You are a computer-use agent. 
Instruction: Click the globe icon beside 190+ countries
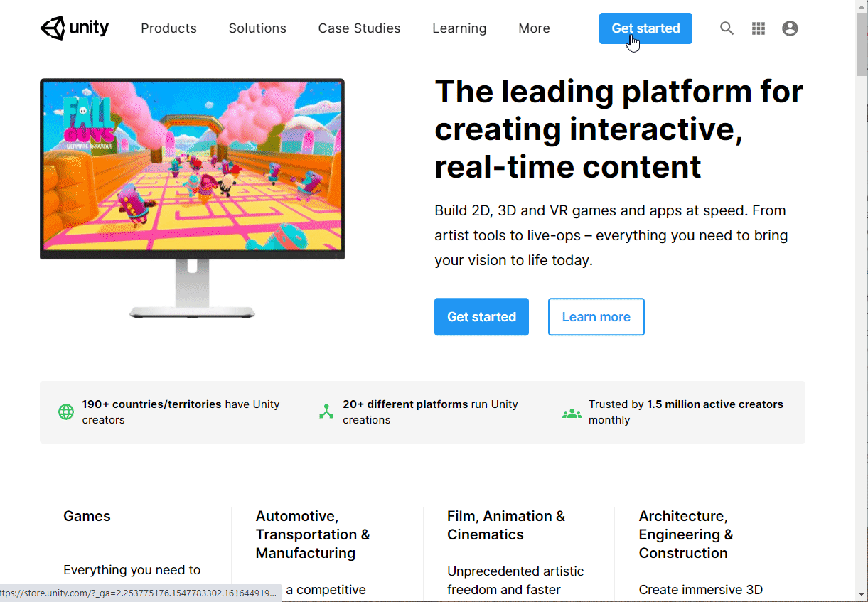(66, 412)
